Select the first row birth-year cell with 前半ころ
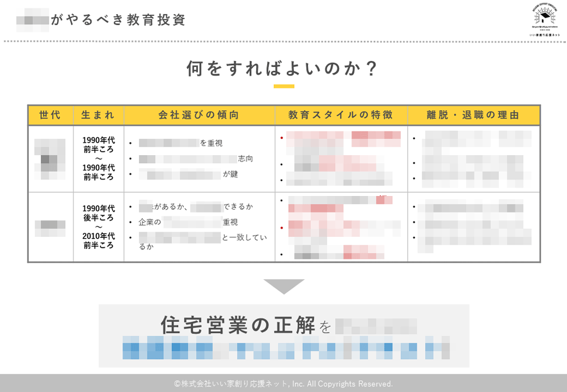 pyautogui.click(x=98, y=159)
